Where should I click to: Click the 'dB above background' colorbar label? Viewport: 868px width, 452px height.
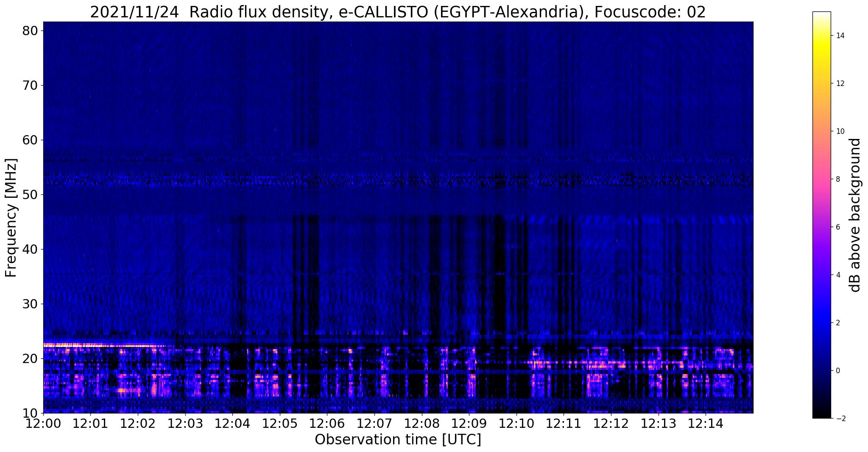click(855, 215)
